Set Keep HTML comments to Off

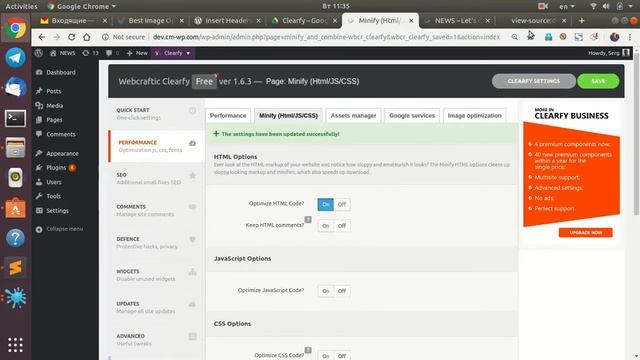click(x=342, y=226)
